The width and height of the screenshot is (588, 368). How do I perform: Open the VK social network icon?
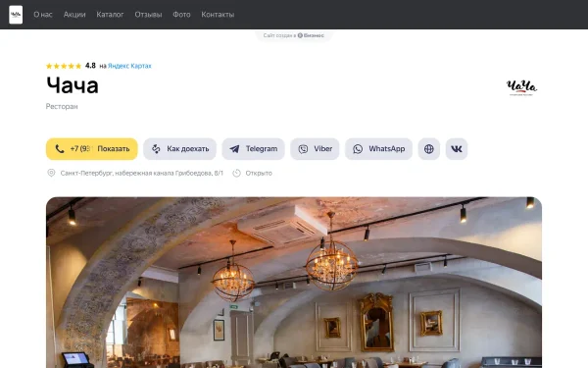457,149
